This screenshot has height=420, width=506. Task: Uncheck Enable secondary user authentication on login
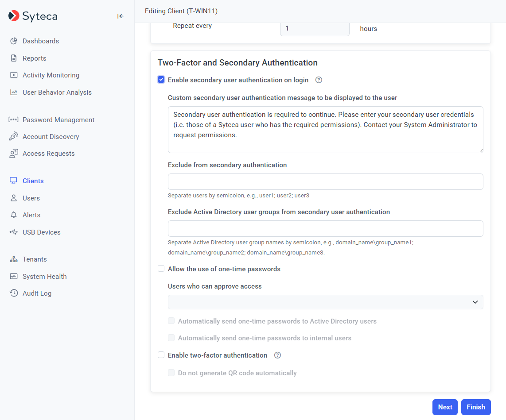coord(161,80)
